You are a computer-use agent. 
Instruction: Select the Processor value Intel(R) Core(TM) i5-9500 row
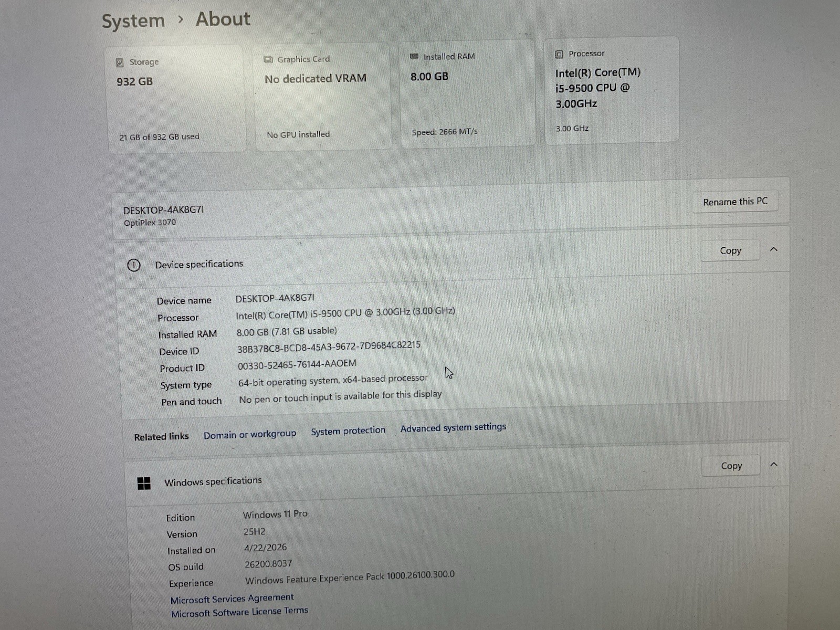[345, 313]
